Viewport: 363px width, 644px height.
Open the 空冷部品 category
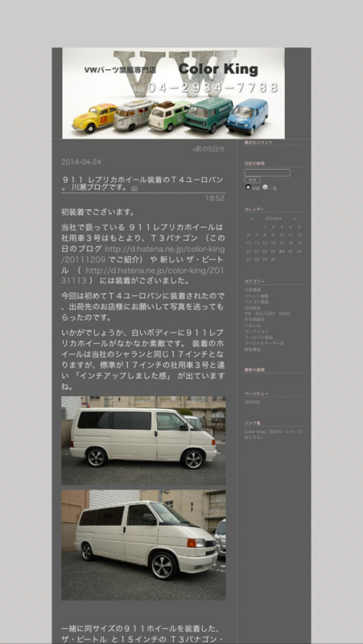[x=252, y=308]
